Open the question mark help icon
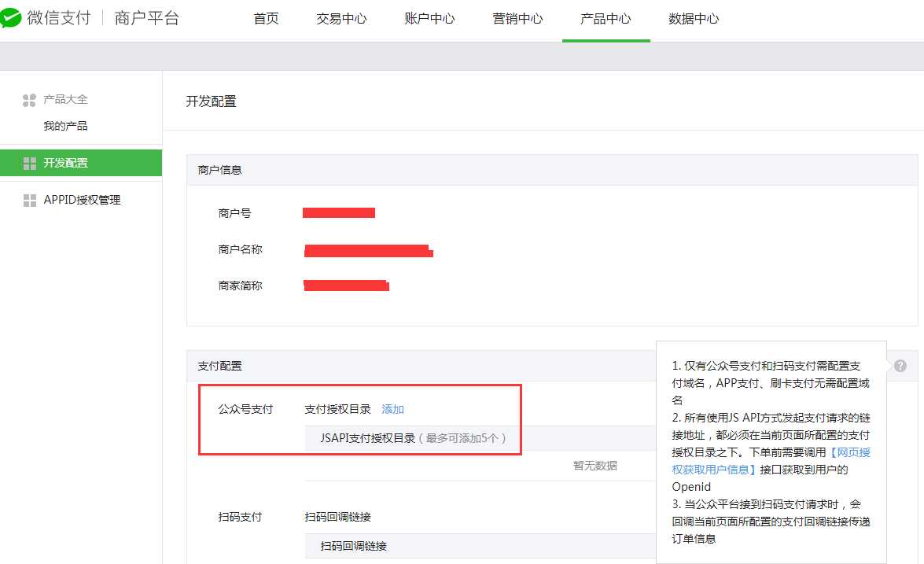The height and width of the screenshot is (564, 924). 899,364
